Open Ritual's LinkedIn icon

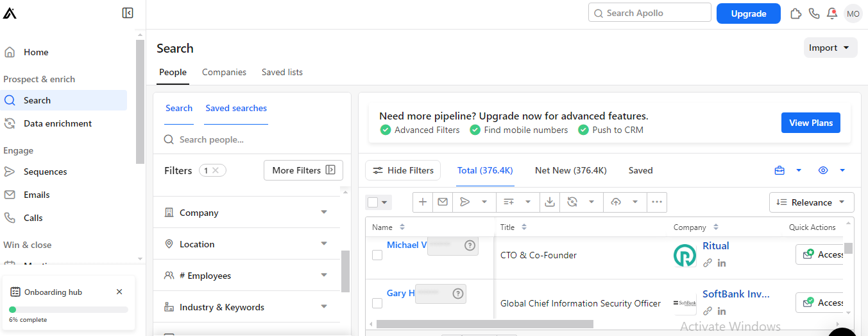722,263
